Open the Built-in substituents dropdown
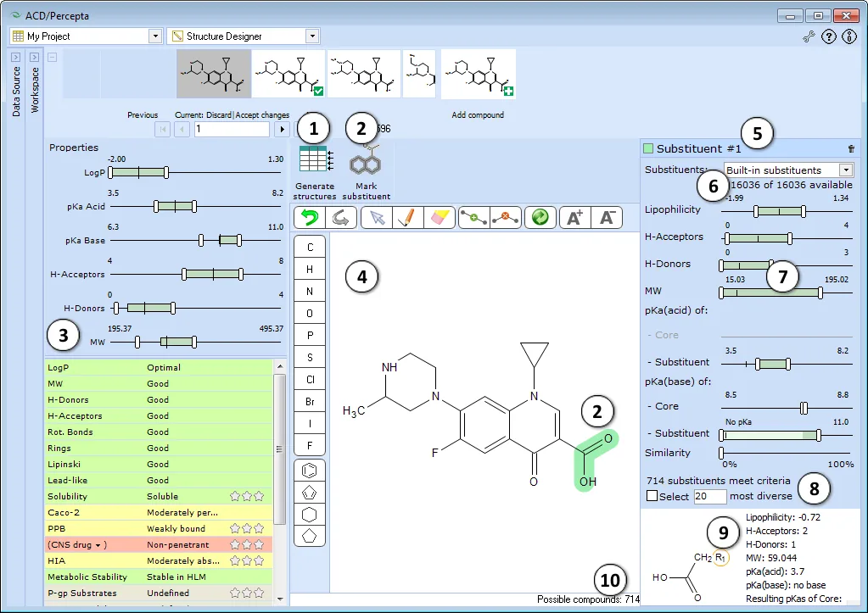The image size is (868, 613). 846,170
